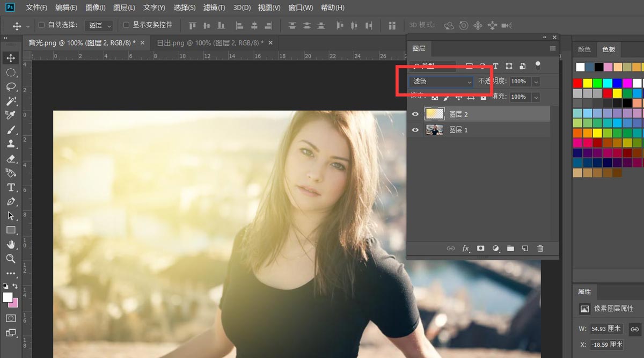Change screen mode at toolbox bottom
Viewport: 644px width, 358px height.
click(x=11, y=333)
